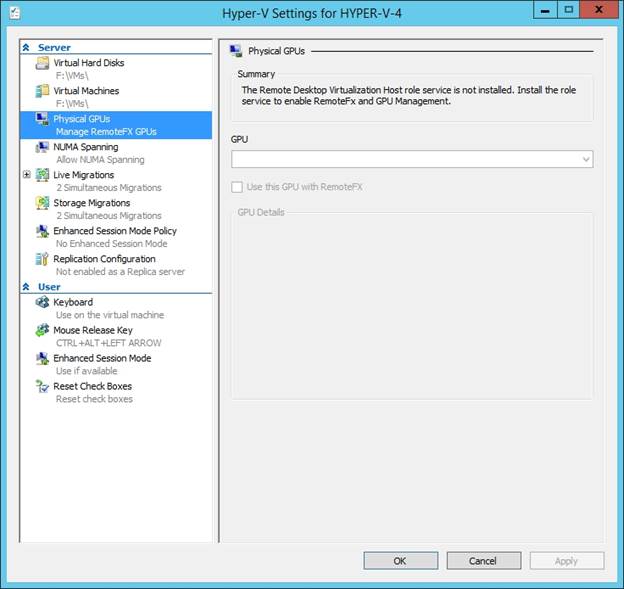Open the GPU dropdown list
Screen dimensions: 624x589
[585, 159]
